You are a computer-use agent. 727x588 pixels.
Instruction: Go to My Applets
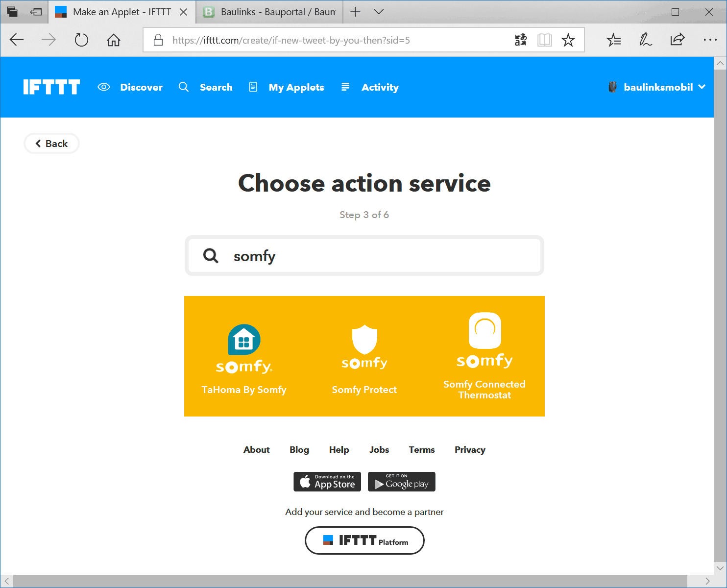point(287,87)
